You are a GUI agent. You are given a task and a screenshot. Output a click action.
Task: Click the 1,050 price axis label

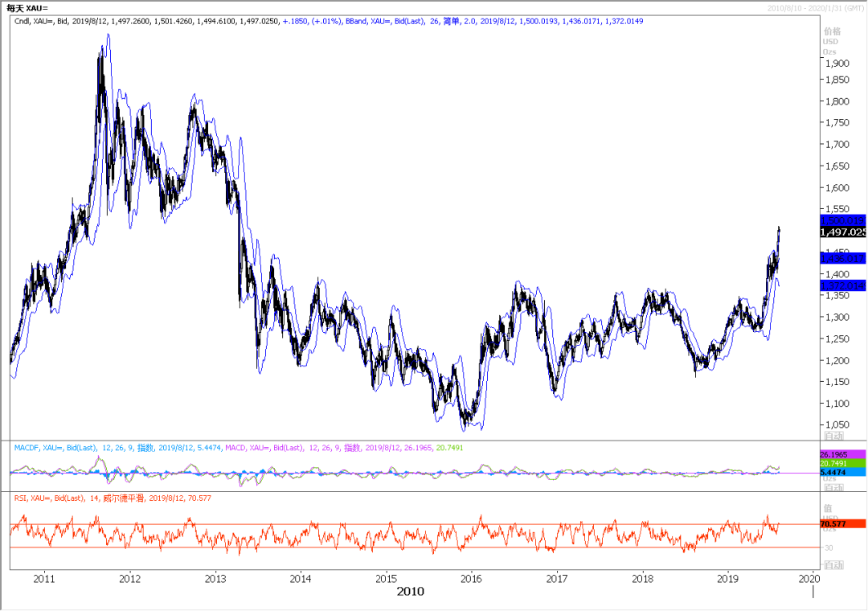pos(837,424)
